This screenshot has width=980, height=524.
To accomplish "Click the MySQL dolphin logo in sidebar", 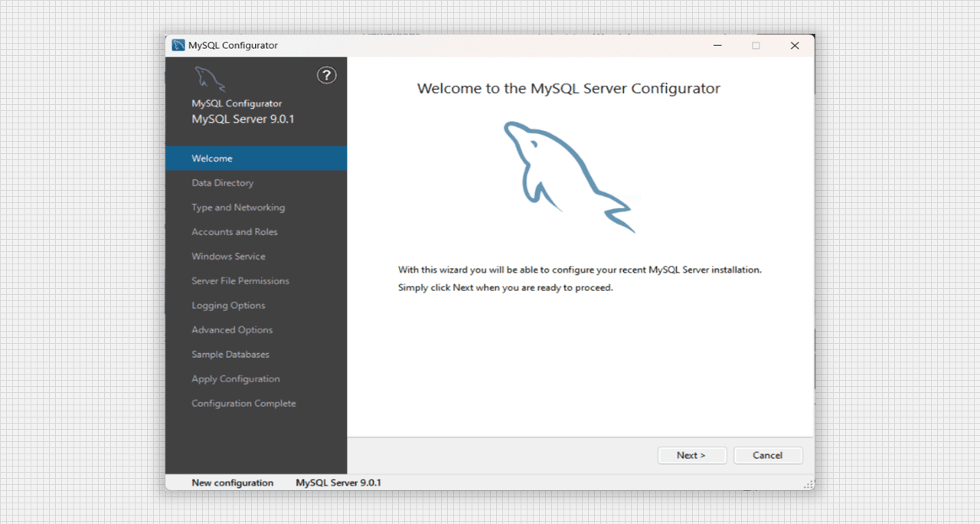I will [209, 79].
